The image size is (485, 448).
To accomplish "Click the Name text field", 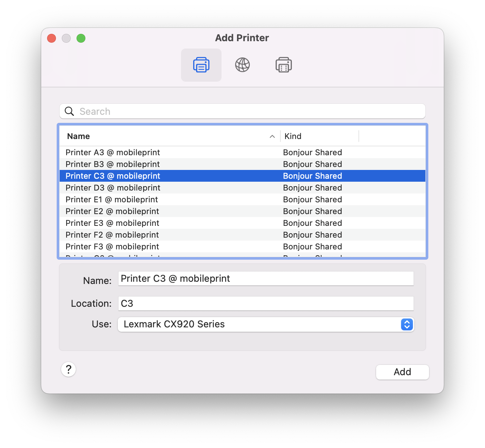I will (x=266, y=278).
